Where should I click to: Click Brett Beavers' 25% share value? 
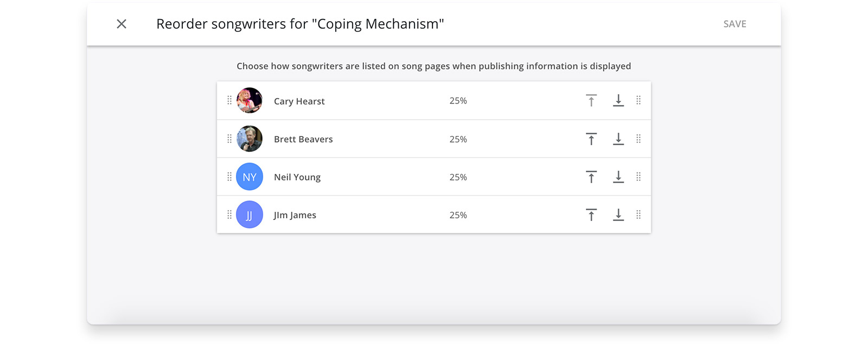[458, 139]
